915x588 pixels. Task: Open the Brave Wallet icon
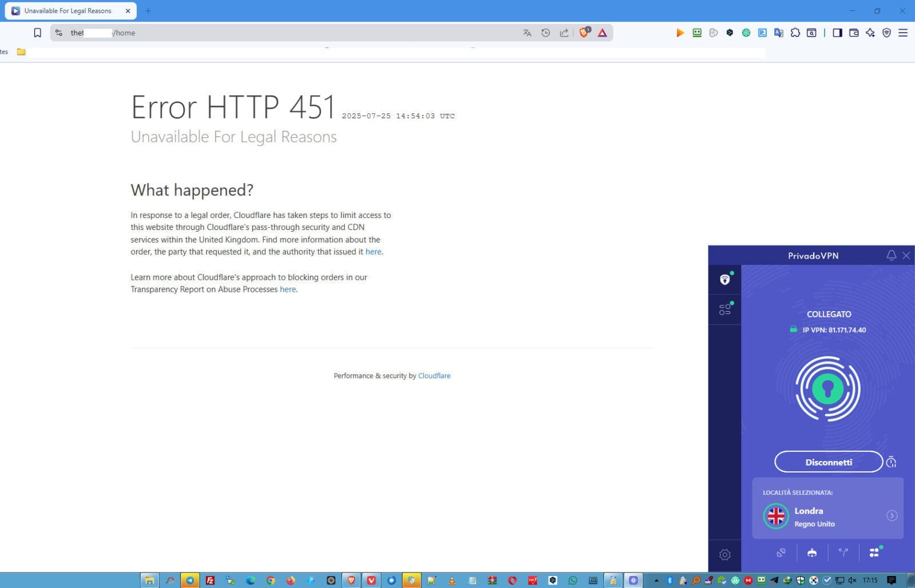click(x=854, y=33)
